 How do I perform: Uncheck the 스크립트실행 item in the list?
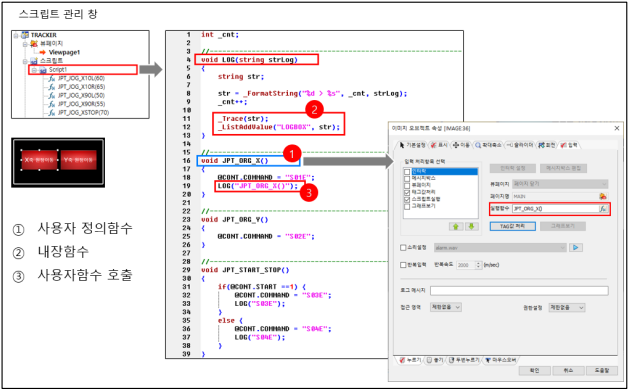407,199
